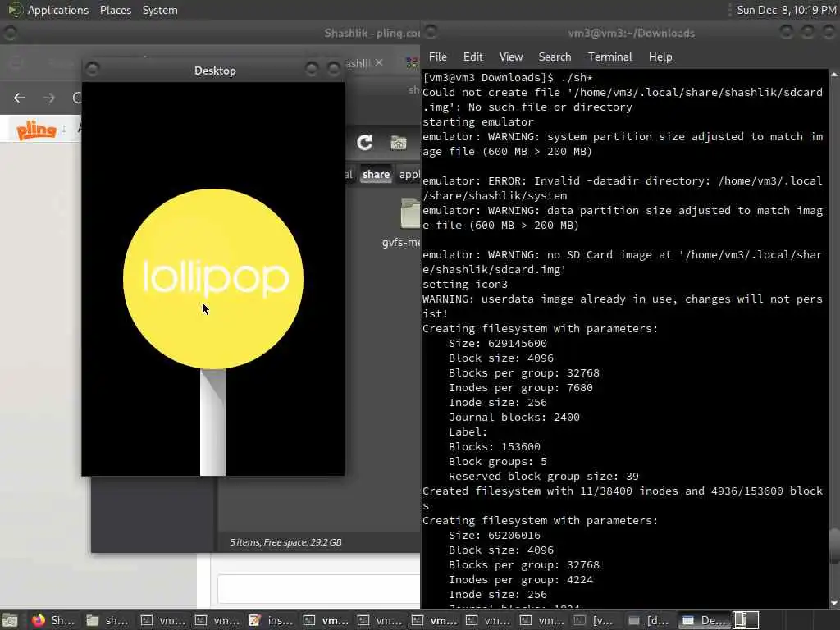Image resolution: width=840 pixels, height=630 pixels.
Task: Go back in the browser window
Action: click(20, 98)
